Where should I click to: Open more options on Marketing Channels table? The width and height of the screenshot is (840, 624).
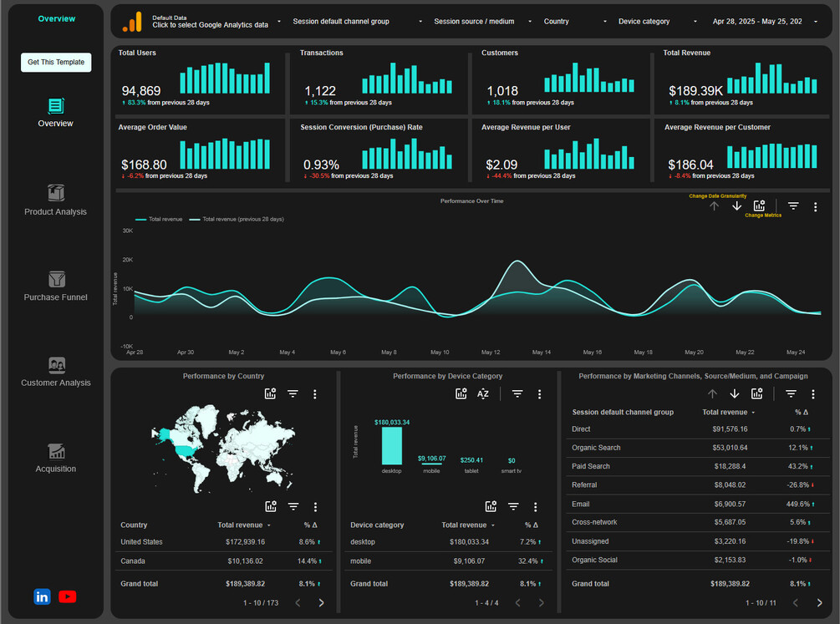812,394
